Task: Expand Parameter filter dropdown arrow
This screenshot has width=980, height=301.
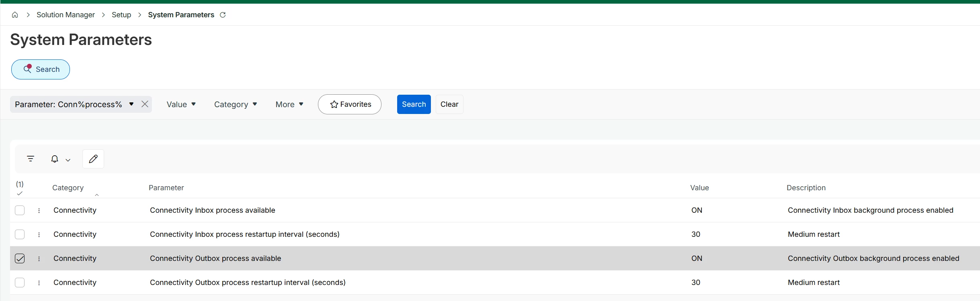Action: coord(131,104)
